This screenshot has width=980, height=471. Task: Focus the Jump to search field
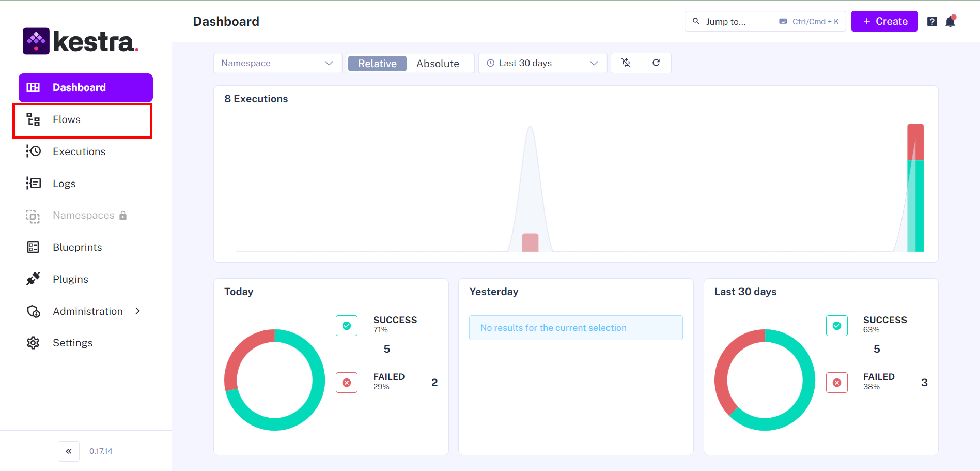coord(739,22)
